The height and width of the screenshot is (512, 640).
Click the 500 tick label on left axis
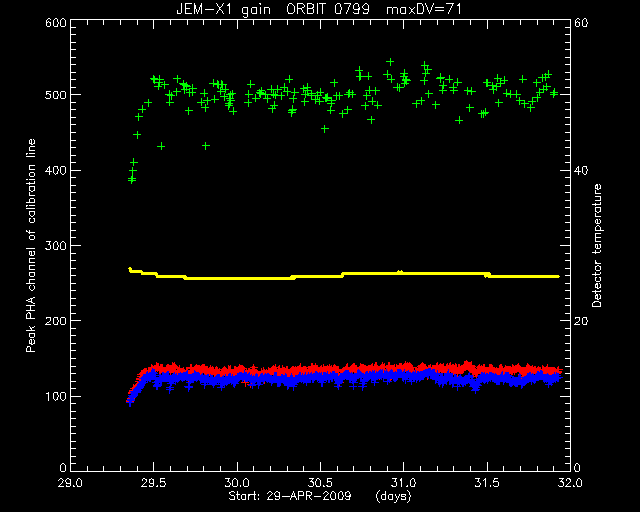click(x=56, y=95)
